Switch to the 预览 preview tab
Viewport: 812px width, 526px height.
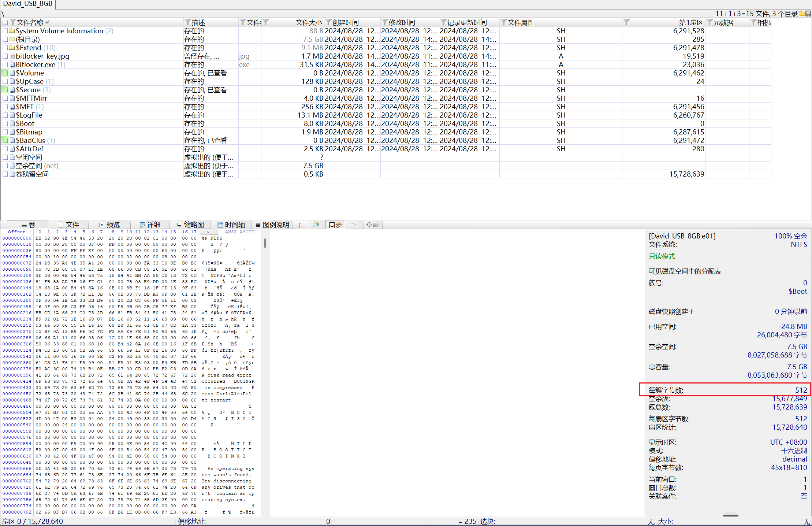click(109, 225)
